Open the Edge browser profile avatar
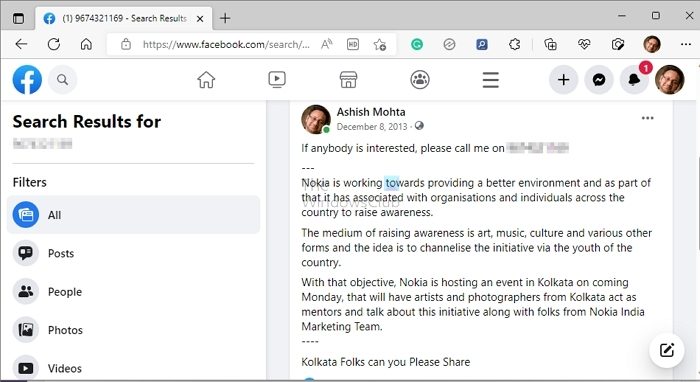The height and width of the screenshot is (382, 700). tap(652, 44)
